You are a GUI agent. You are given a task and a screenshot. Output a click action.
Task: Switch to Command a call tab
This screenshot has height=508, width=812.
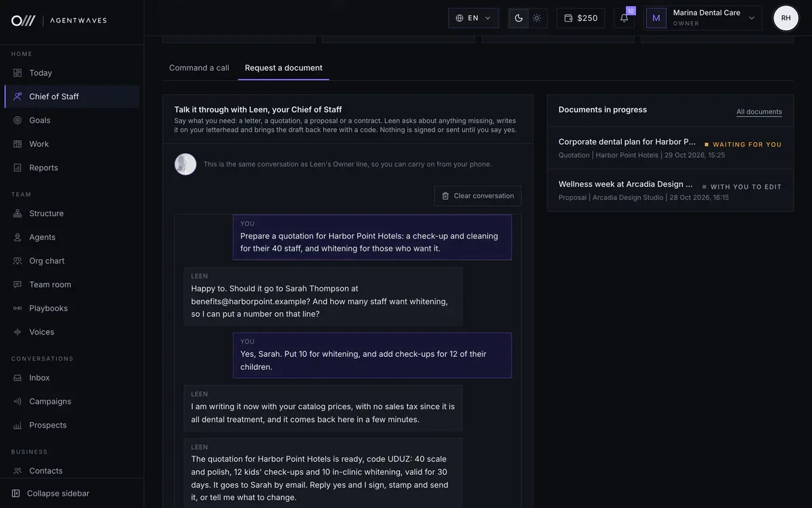[x=199, y=68]
